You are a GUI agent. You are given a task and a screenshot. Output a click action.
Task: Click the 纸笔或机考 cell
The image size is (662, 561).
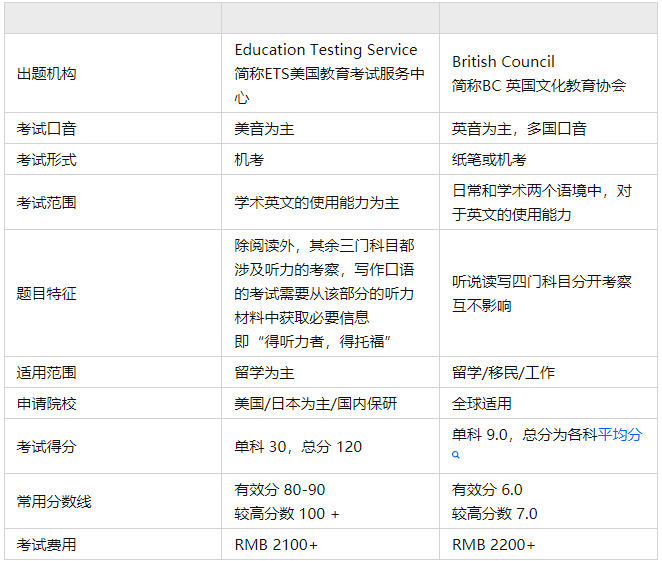548,160
